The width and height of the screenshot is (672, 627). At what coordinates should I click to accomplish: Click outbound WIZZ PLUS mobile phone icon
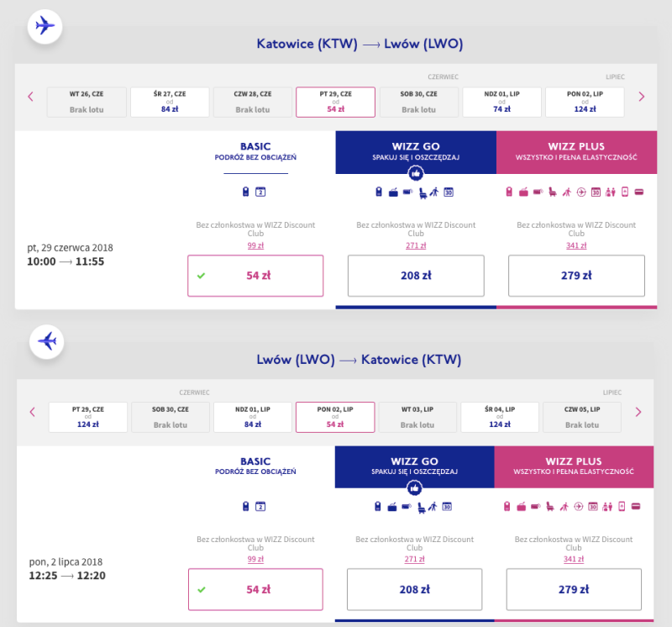pyautogui.click(x=625, y=192)
